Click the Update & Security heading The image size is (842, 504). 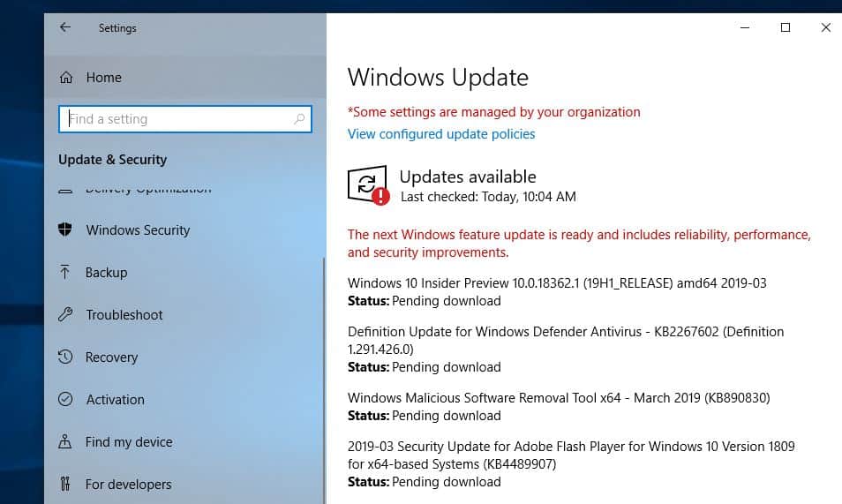pyautogui.click(x=113, y=160)
